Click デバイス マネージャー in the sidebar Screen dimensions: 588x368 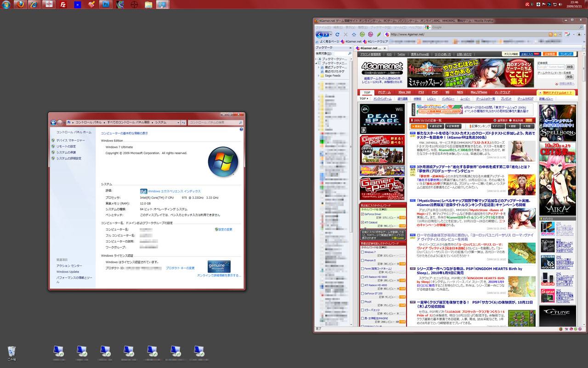tap(70, 140)
